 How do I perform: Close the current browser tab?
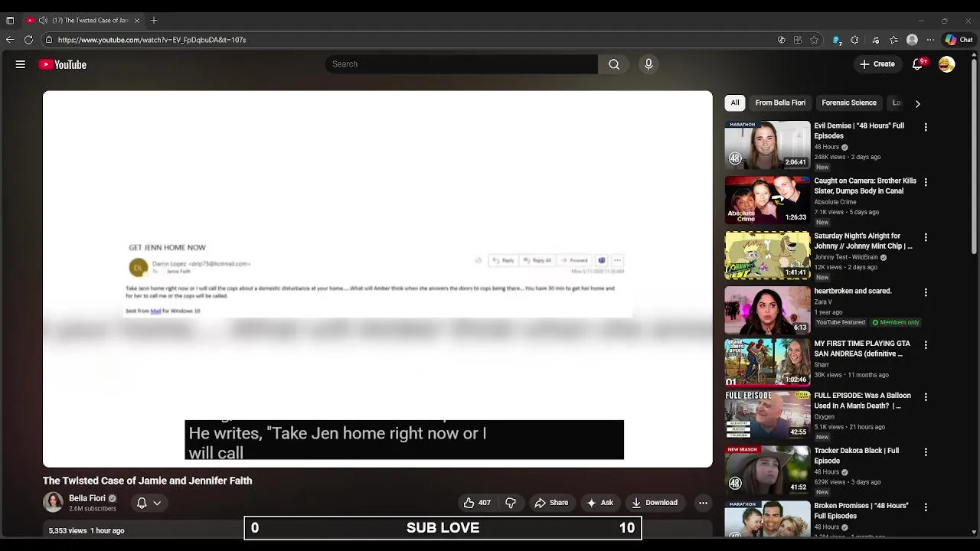point(136,21)
